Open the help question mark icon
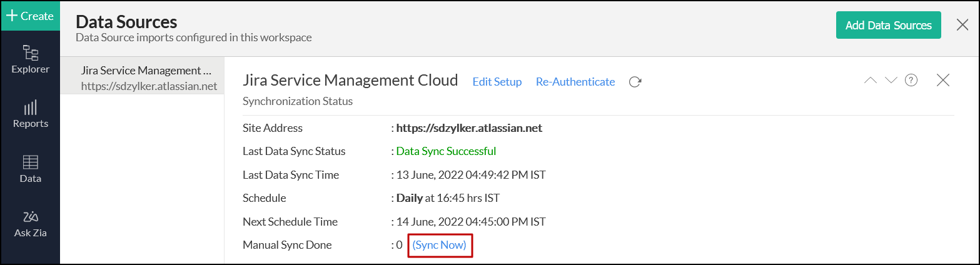Viewport: 980px width, 265px height. click(x=911, y=81)
